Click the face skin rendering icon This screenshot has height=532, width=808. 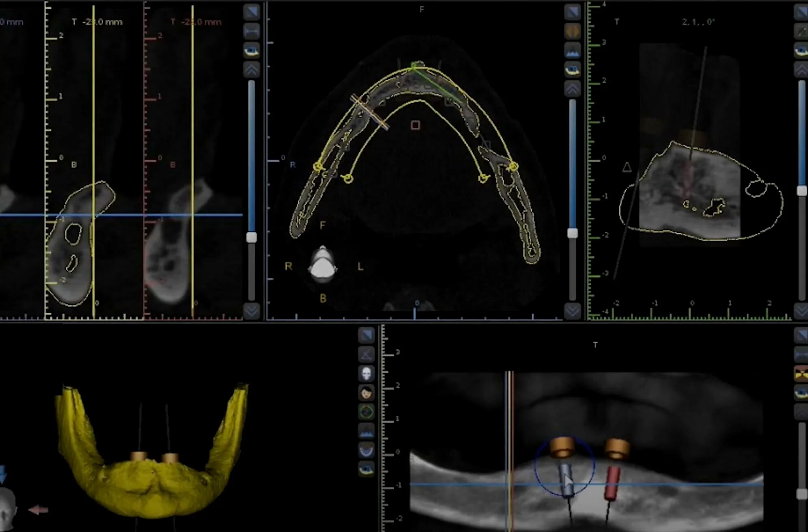point(366,393)
